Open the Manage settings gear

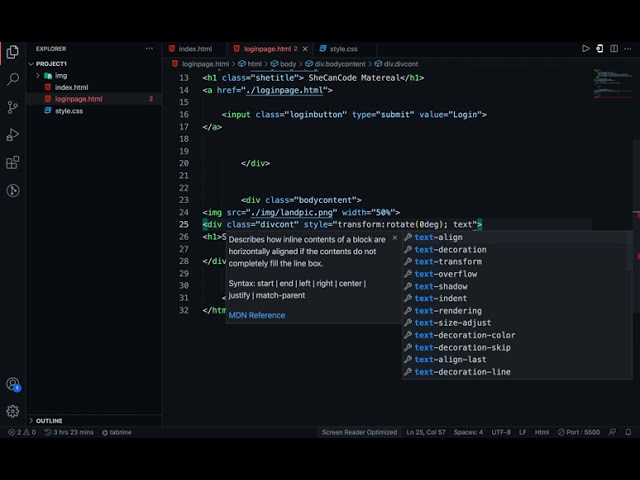tap(13, 411)
